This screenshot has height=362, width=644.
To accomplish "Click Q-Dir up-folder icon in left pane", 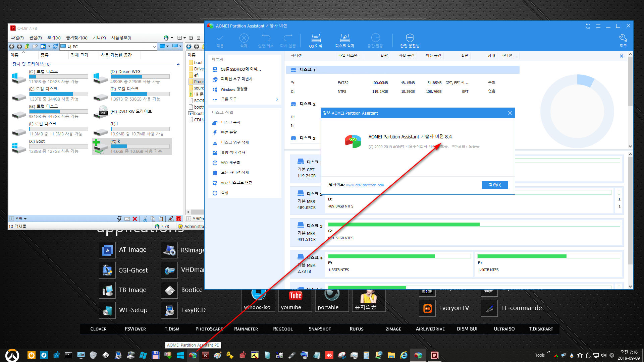I will (x=27, y=47).
